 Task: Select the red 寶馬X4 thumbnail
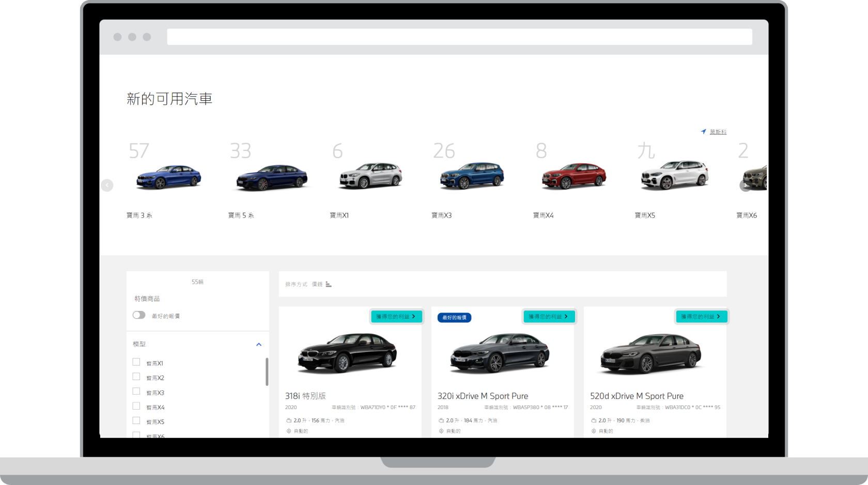574,176
